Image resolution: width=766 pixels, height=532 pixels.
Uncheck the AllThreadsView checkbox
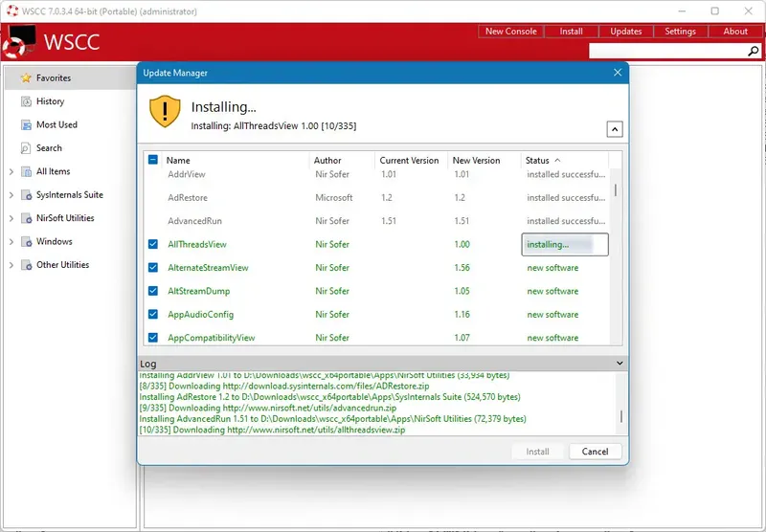coord(153,244)
